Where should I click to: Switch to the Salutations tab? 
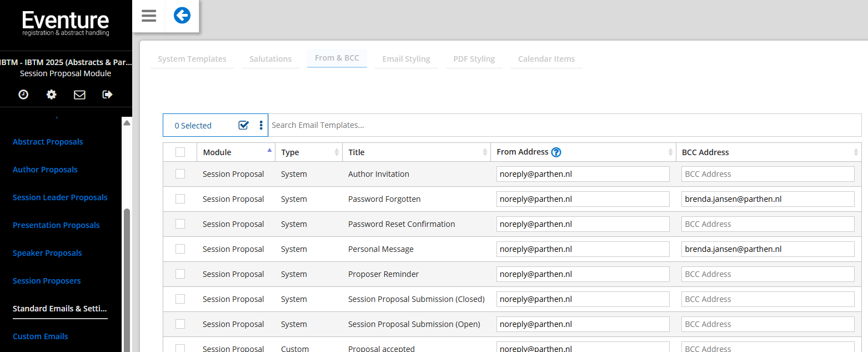click(x=270, y=58)
